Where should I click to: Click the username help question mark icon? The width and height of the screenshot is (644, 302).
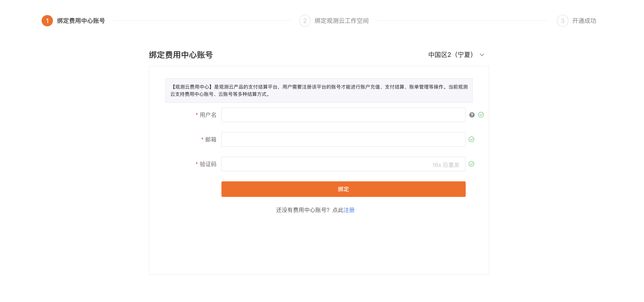(x=472, y=115)
